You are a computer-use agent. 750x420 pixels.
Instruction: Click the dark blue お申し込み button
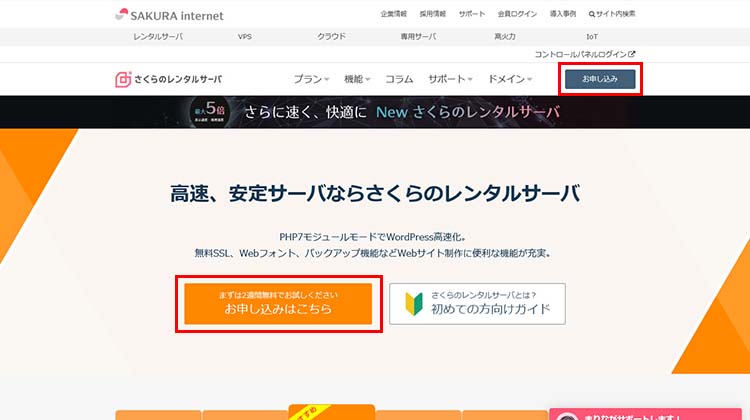point(600,79)
